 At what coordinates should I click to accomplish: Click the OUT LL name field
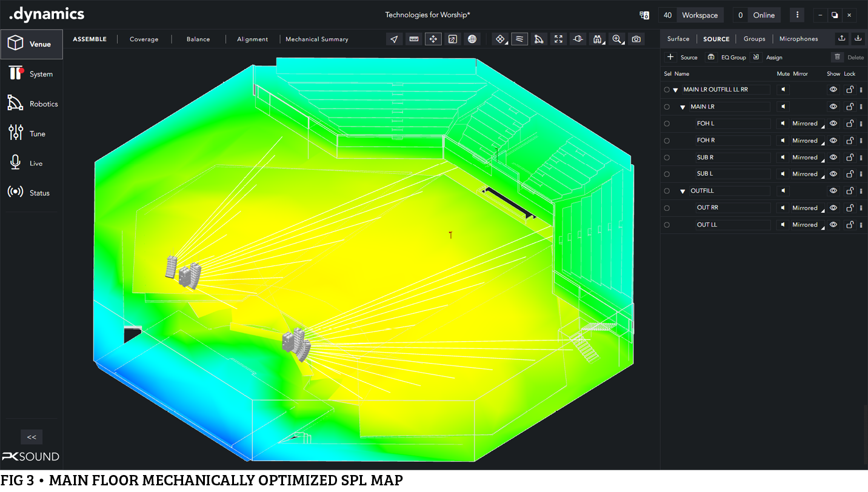[x=733, y=225]
